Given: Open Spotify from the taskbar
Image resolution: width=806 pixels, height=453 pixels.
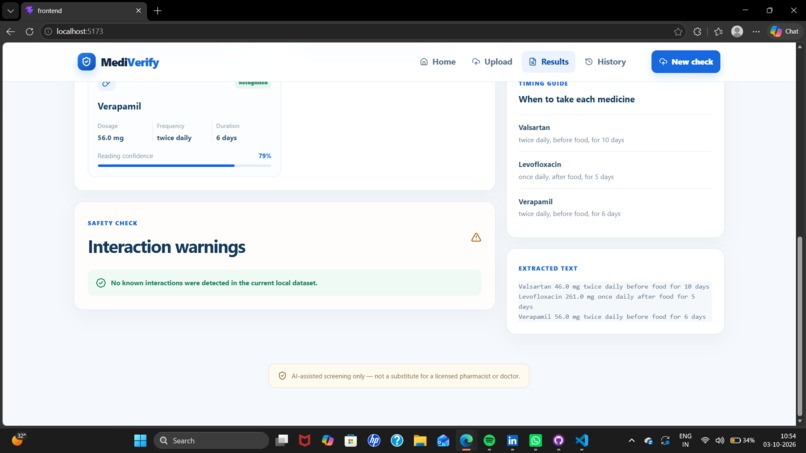Looking at the screenshot, I should [x=489, y=441].
